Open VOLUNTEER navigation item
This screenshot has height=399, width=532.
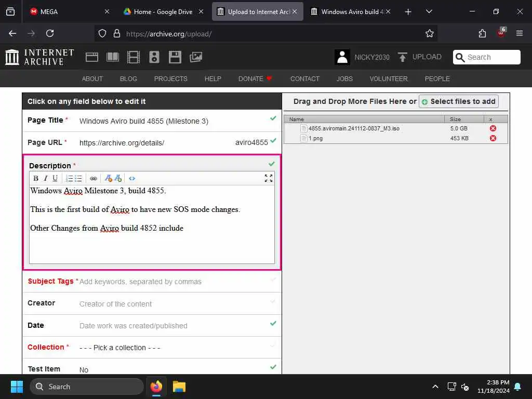[389, 79]
